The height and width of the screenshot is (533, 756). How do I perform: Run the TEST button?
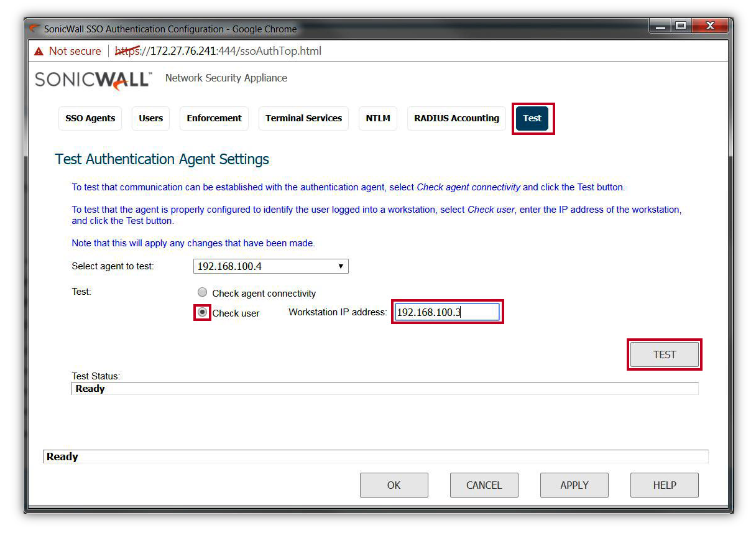pos(664,355)
